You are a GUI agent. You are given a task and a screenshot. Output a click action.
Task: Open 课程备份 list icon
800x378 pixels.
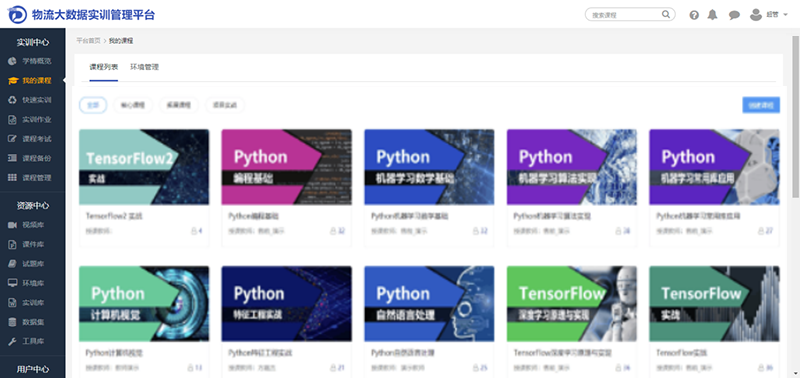click(x=13, y=158)
